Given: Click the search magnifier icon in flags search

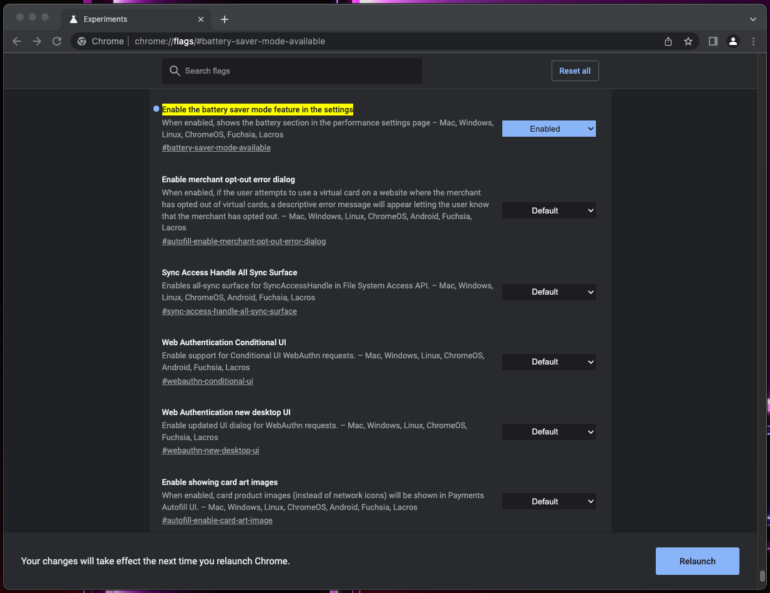Looking at the screenshot, I should tap(174, 71).
